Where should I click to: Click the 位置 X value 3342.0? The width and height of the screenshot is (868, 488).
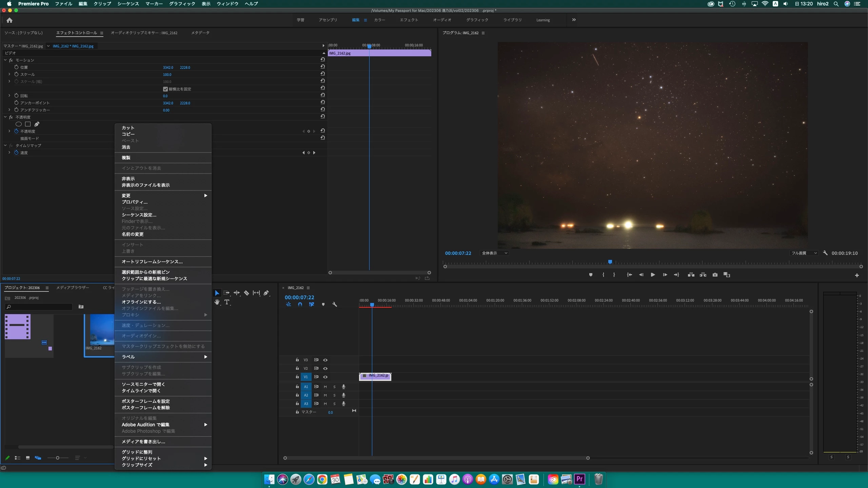coord(168,67)
